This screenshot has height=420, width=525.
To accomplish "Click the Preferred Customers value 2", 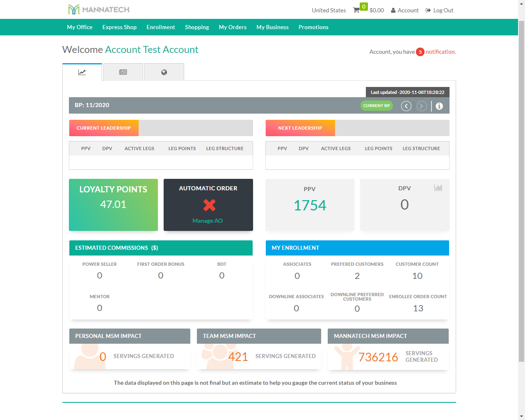I will click(x=357, y=276).
